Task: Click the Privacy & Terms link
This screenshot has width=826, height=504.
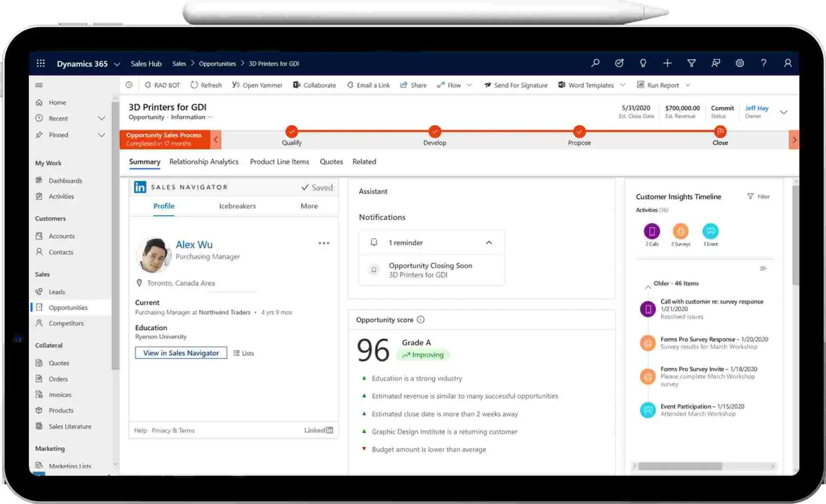Action: 173,430
